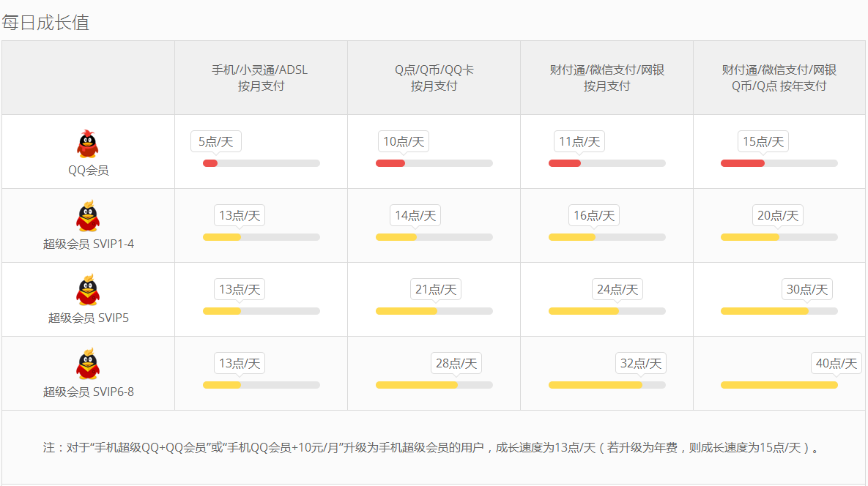Viewport: 868px width, 486px height.
Task: Click the 15点/天 value label
Action: pyautogui.click(x=763, y=141)
